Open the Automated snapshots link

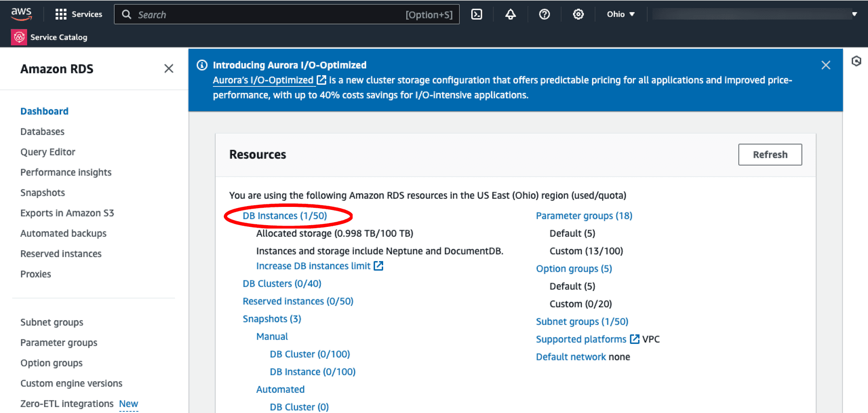(281, 389)
